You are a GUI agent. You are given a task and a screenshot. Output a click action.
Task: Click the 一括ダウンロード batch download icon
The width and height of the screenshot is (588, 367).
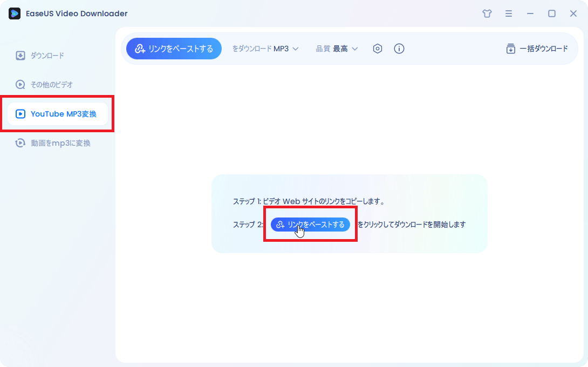(510, 49)
